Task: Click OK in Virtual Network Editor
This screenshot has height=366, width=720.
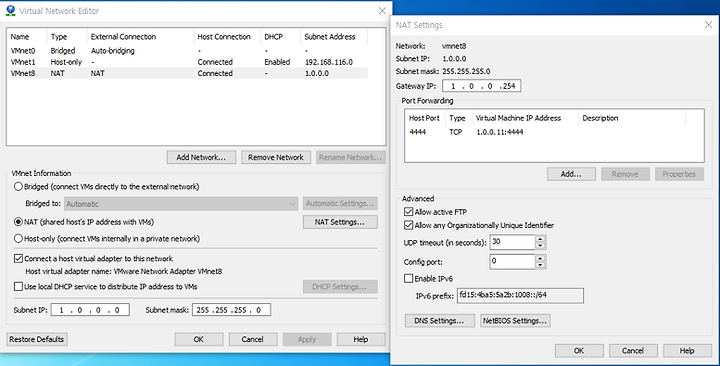Action: [199, 339]
